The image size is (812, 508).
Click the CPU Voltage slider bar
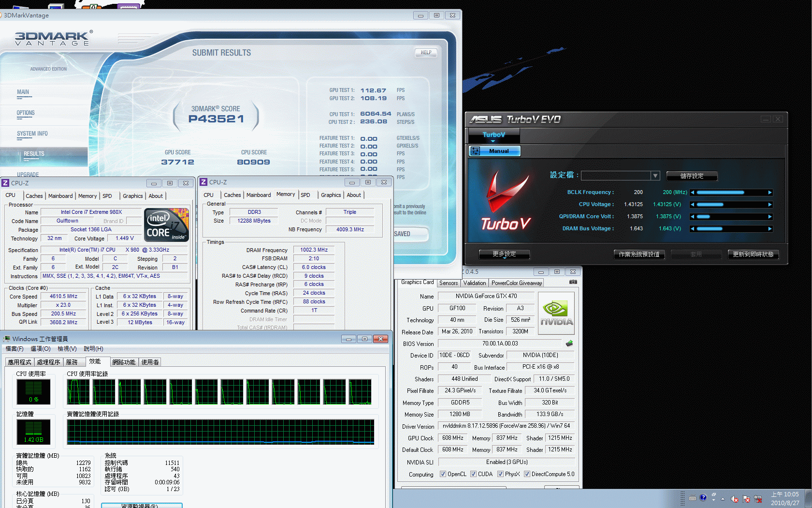tap(731, 205)
